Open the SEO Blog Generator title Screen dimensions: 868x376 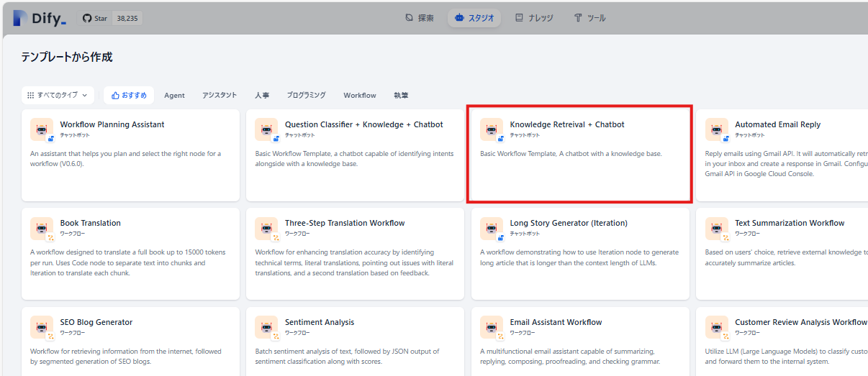tap(96, 322)
